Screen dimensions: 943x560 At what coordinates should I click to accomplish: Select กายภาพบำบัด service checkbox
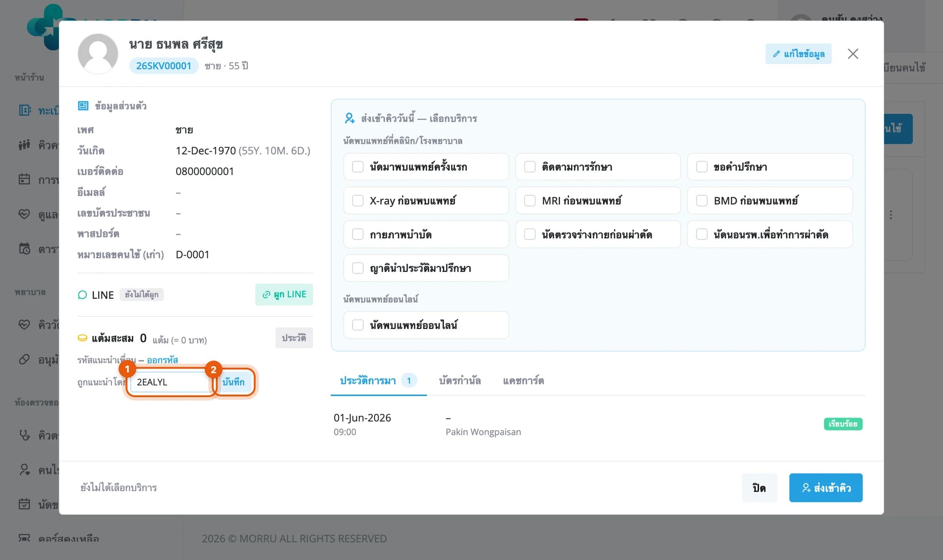pyautogui.click(x=358, y=234)
